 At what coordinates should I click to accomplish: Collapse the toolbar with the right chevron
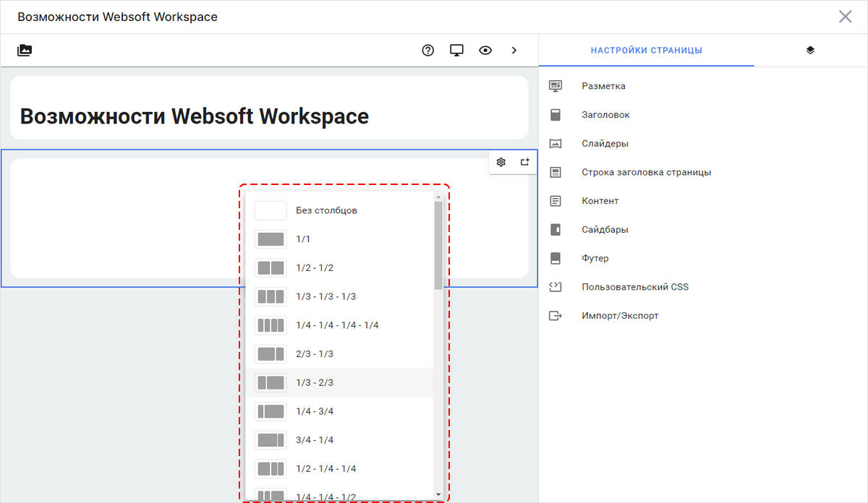point(514,50)
